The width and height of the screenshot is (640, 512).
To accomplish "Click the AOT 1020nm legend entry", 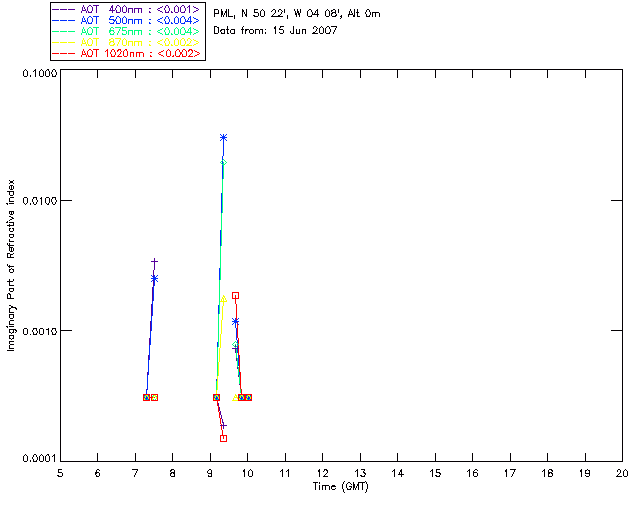I will click(126, 53).
